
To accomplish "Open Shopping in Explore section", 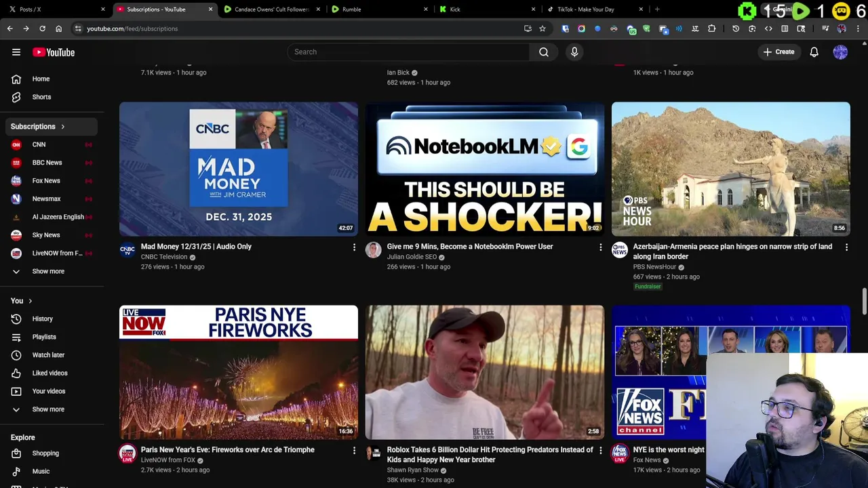I will (x=53, y=453).
